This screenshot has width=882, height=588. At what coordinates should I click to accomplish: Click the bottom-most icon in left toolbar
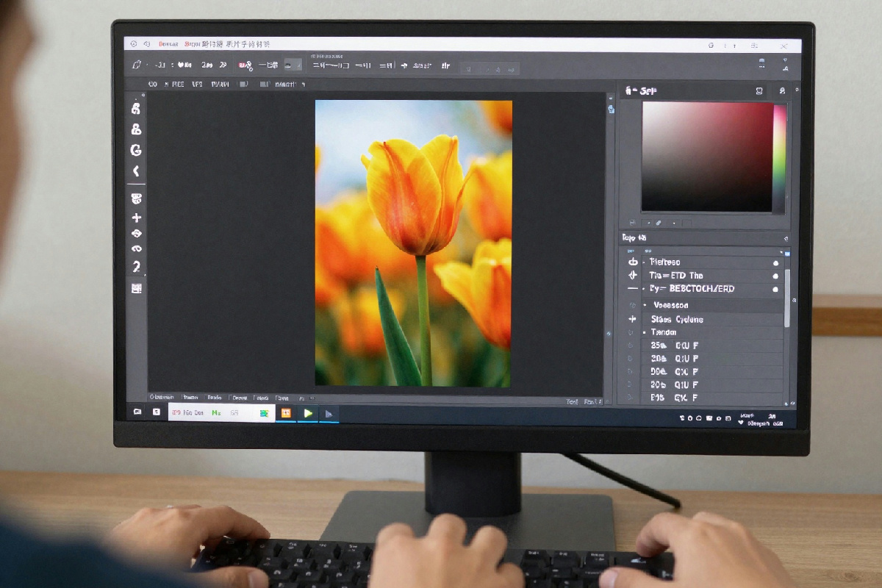(x=136, y=288)
